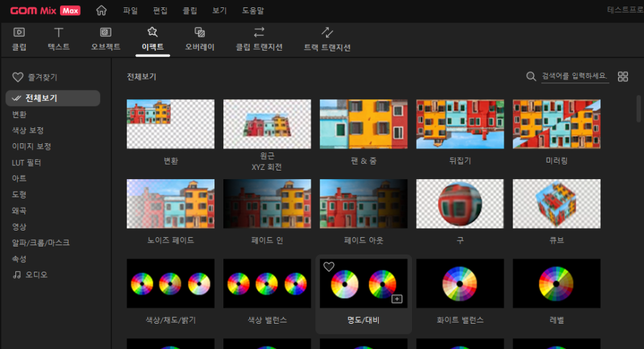Select the 왜곡 category

pos(19,210)
